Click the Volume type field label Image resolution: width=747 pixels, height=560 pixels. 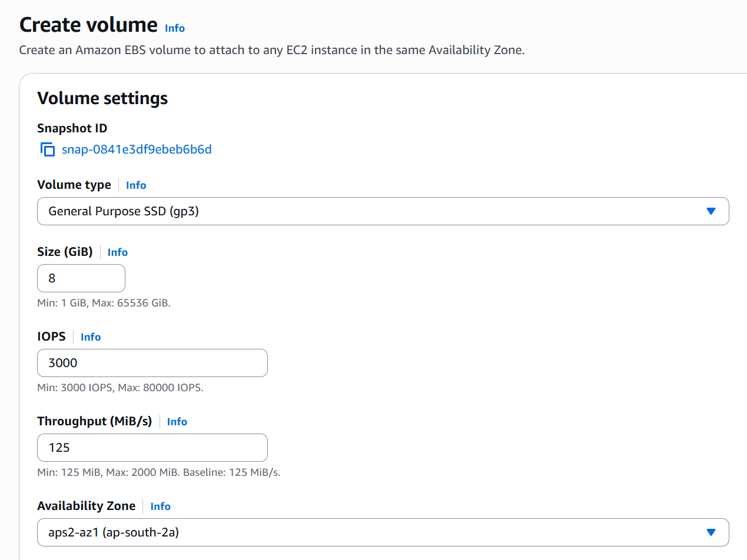point(74,185)
